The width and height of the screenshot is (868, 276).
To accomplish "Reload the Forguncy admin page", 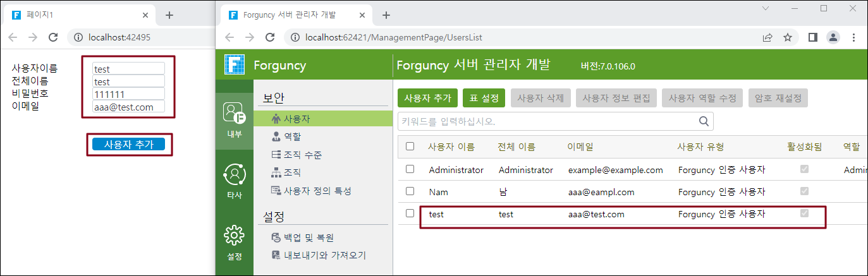I will coord(270,37).
